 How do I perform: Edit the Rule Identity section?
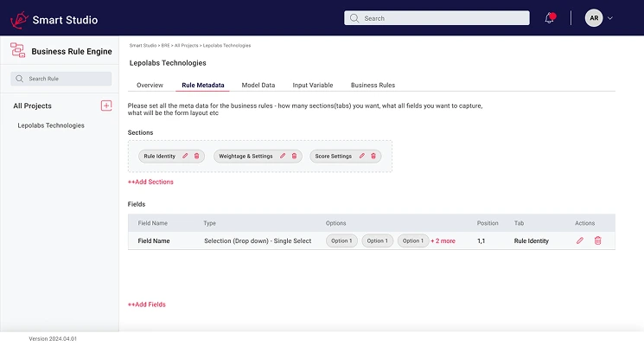point(185,156)
